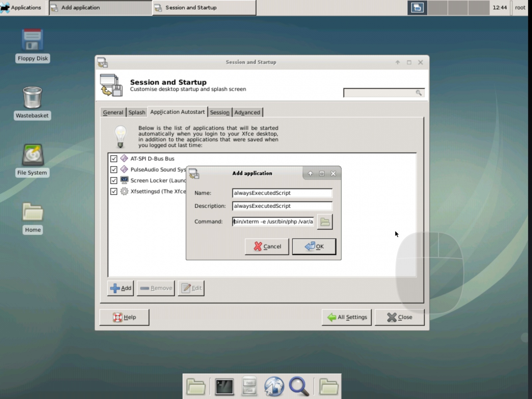Open the file manager drawer dock icon
The height and width of the screenshot is (399, 532).
click(249, 386)
